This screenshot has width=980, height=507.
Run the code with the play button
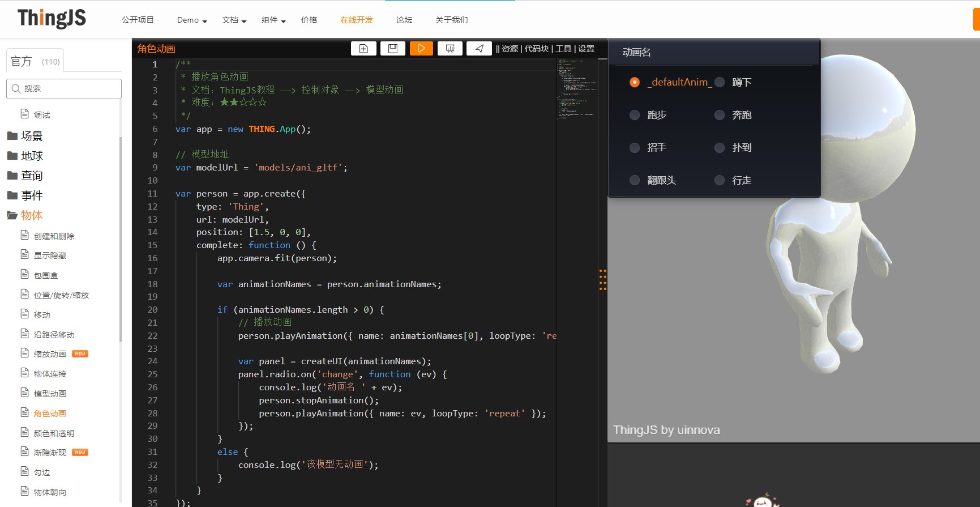(x=421, y=48)
